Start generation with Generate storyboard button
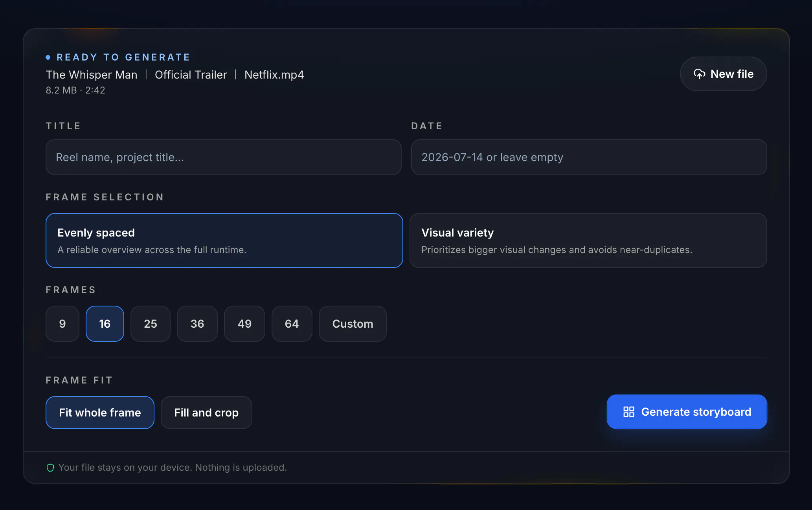This screenshot has width=812, height=510. click(x=687, y=412)
